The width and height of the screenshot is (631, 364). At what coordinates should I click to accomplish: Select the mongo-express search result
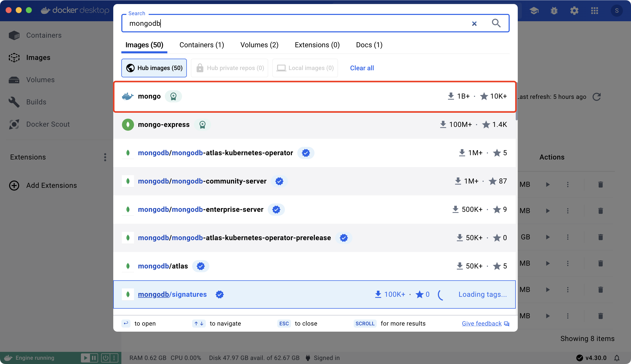click(314, 125)
